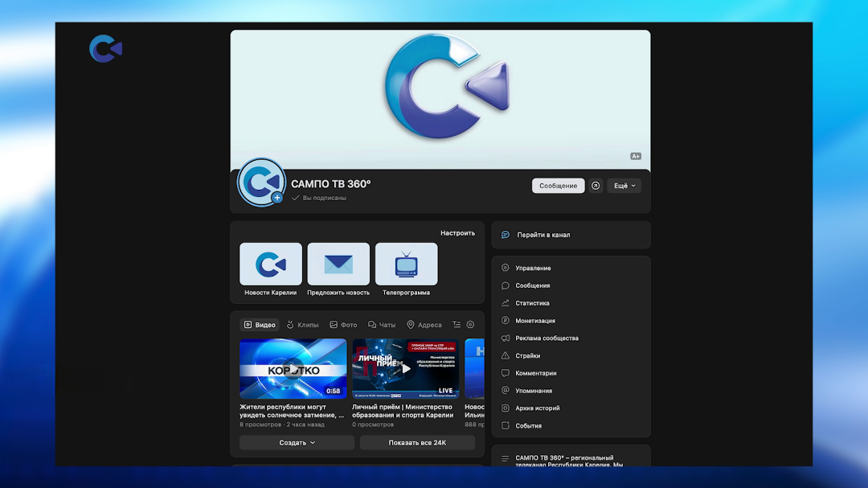Open the A+ badge on cover image
Screen dimensions: 868x488
tap(636, 156)
